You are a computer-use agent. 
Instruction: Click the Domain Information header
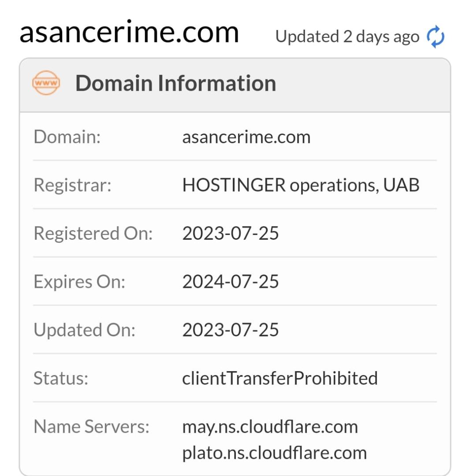[x=175, y=83]
